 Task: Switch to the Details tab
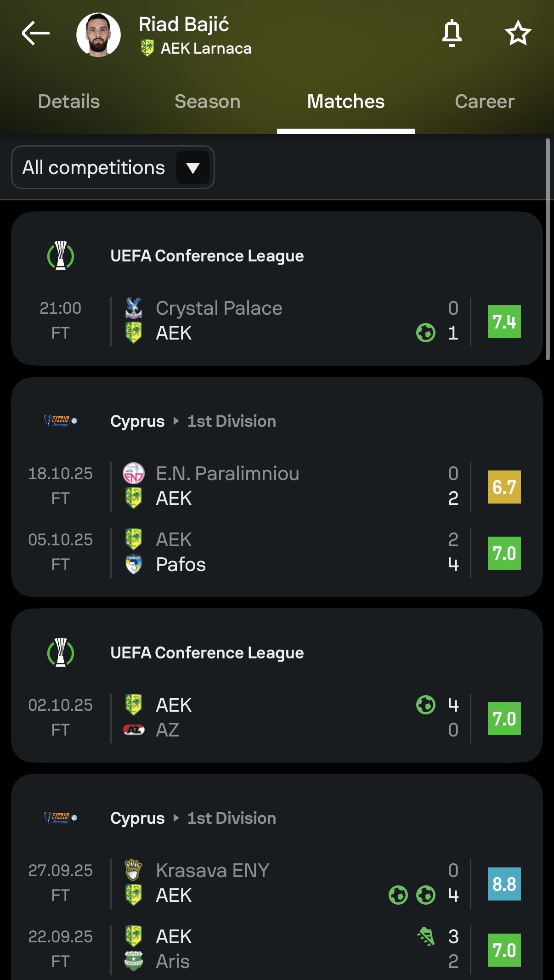coord(69,102)
